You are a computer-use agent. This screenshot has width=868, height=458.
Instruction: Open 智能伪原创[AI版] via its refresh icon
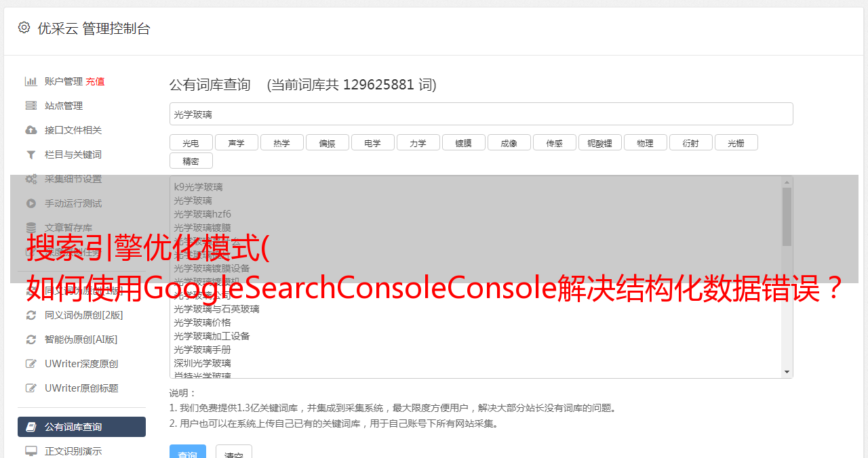(x=31, y=339)
